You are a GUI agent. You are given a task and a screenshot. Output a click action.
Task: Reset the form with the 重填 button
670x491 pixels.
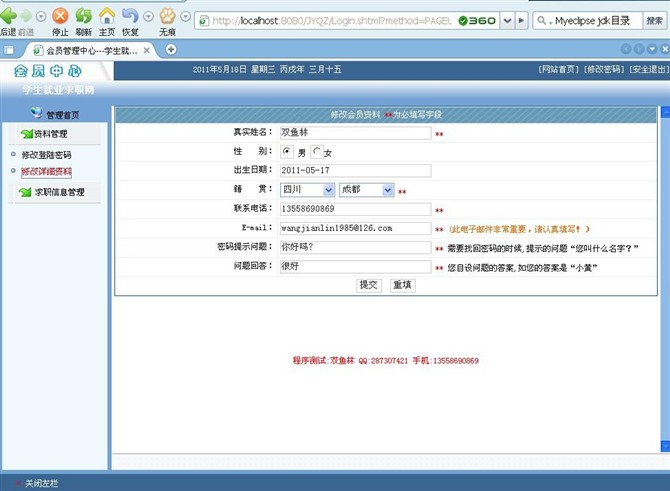coord(403,285)
